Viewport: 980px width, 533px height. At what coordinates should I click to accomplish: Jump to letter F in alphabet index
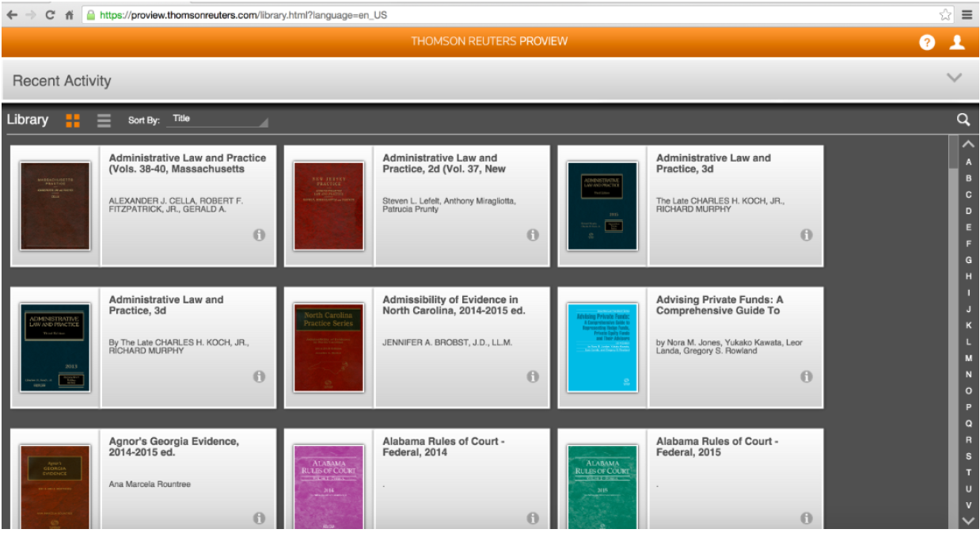969,244
